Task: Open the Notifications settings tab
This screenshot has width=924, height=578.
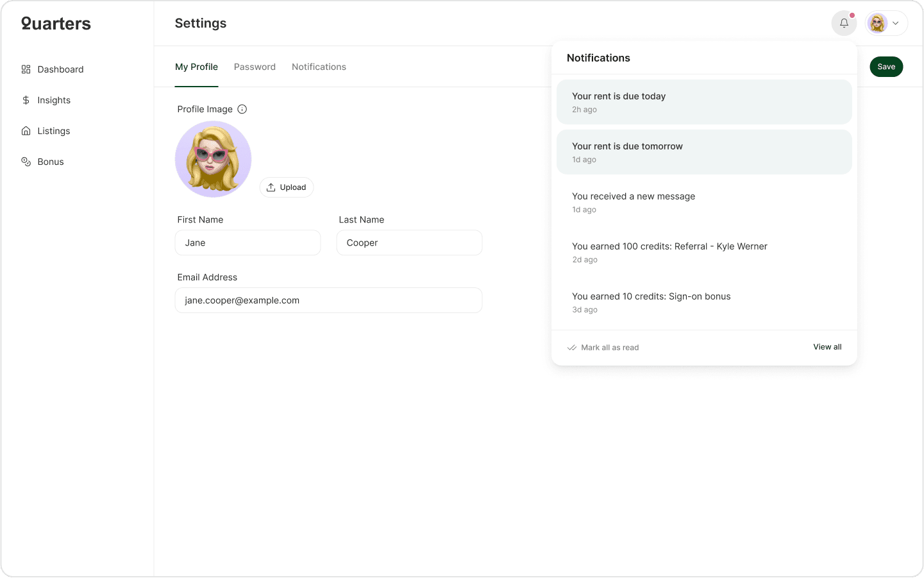Action: pyautogui.click(x=319, y=66)
